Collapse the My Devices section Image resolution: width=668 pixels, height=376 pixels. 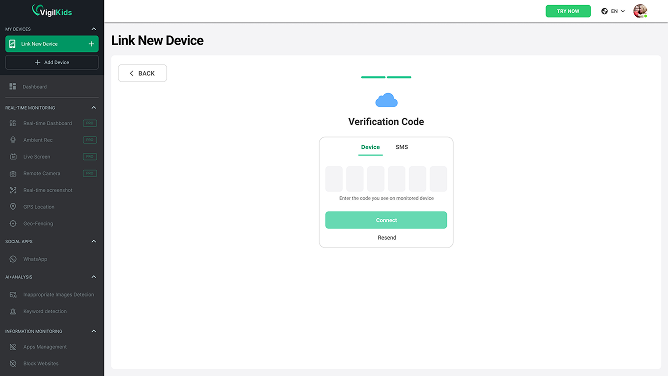click(94, 29)
